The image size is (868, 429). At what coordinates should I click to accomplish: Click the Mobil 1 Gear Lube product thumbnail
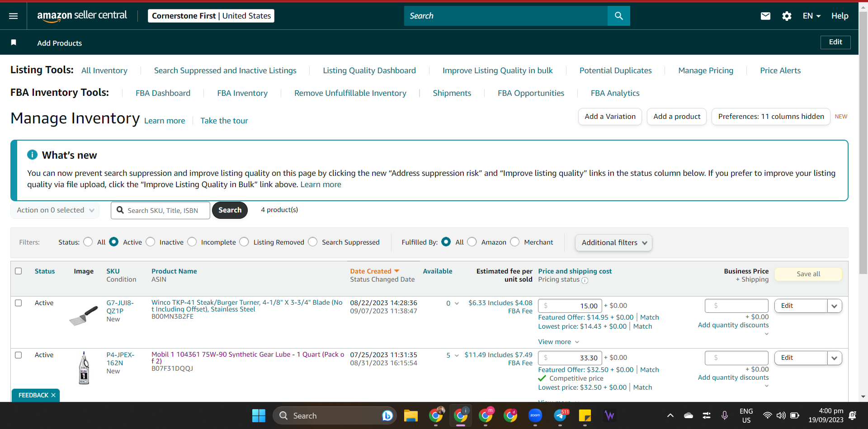(x=84, y=368)
